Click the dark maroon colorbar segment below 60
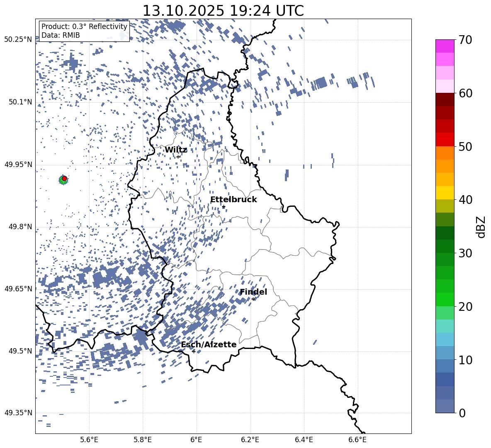The height and width of the screenshot is (448, 491). pos(445,99)
